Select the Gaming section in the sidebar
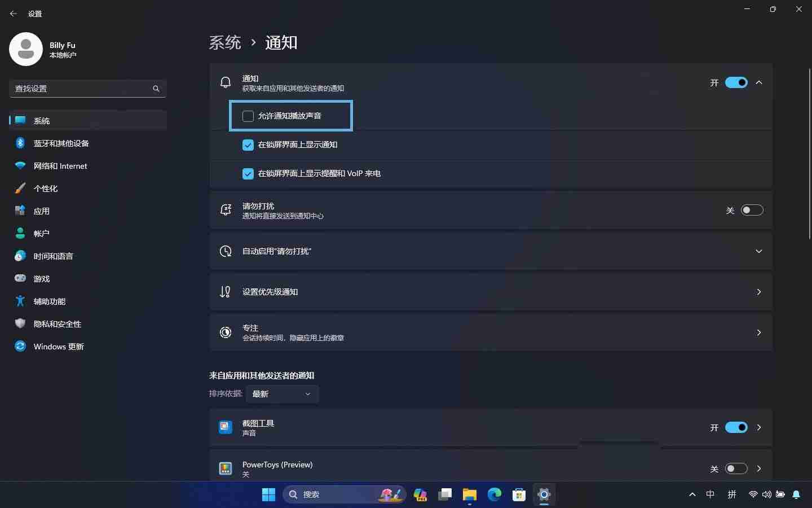 coord(41,279)
